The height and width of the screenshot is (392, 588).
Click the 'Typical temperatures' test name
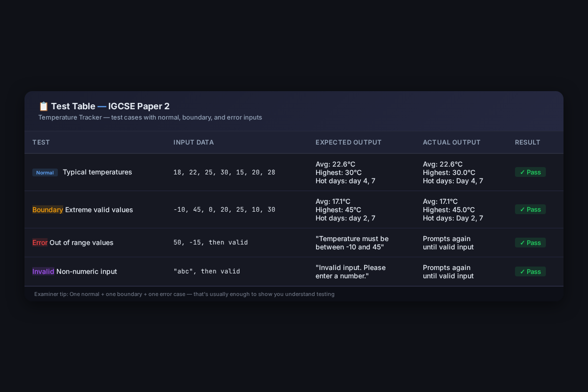[98, 172]
